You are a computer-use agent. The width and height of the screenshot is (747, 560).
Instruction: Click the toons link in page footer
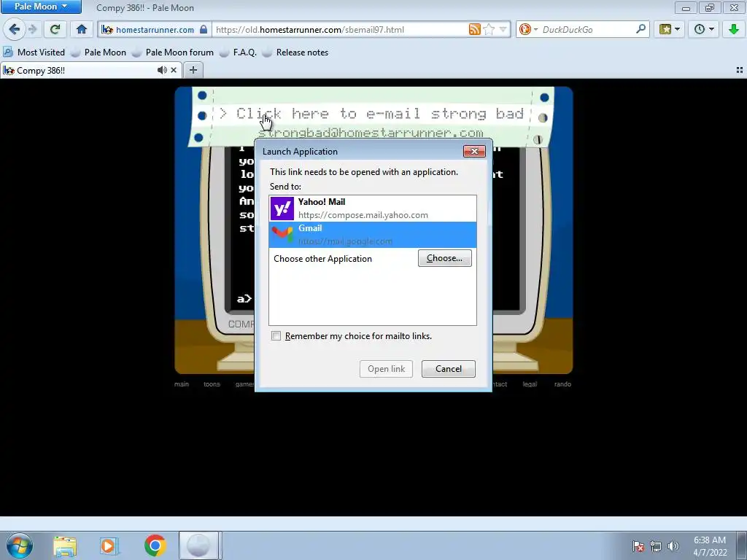pos(212,384)
